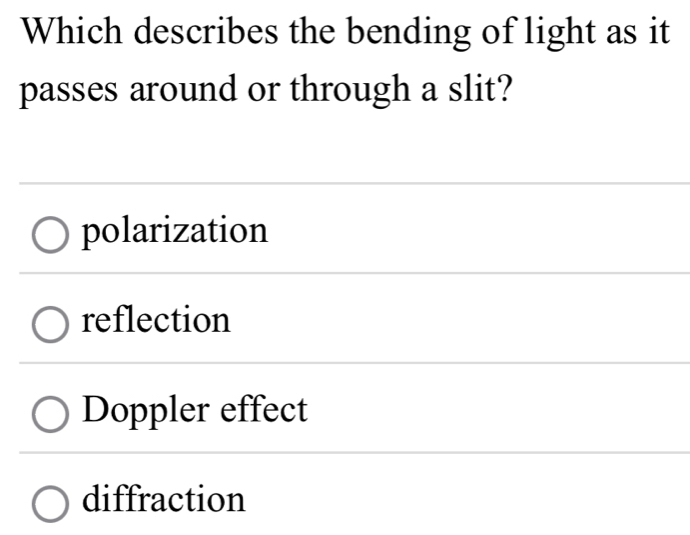Click the "reflection" answer label
Screen dimensions: 690x535
[x=157, y=321]
